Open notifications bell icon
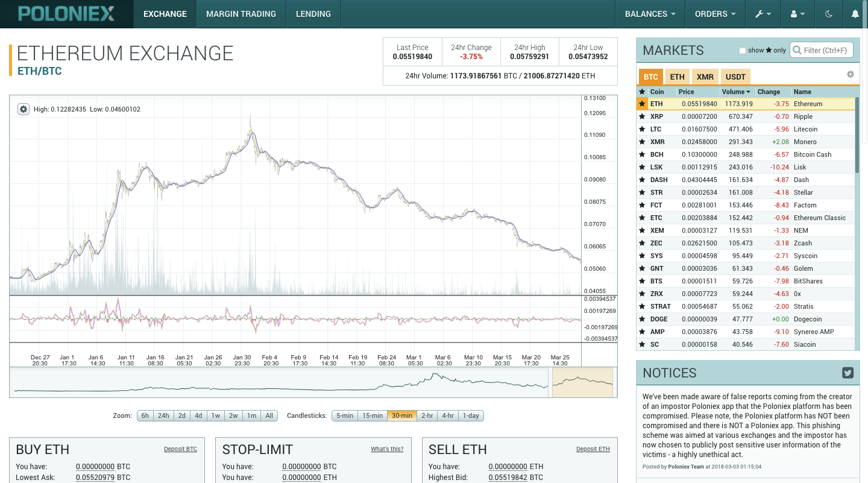Screen dimensions: 868x483 click(x=855, y=14)
